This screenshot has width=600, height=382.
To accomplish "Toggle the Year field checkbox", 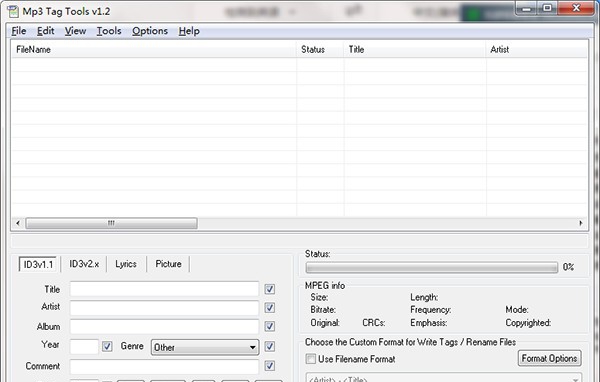I will click(x=107, y=346).
